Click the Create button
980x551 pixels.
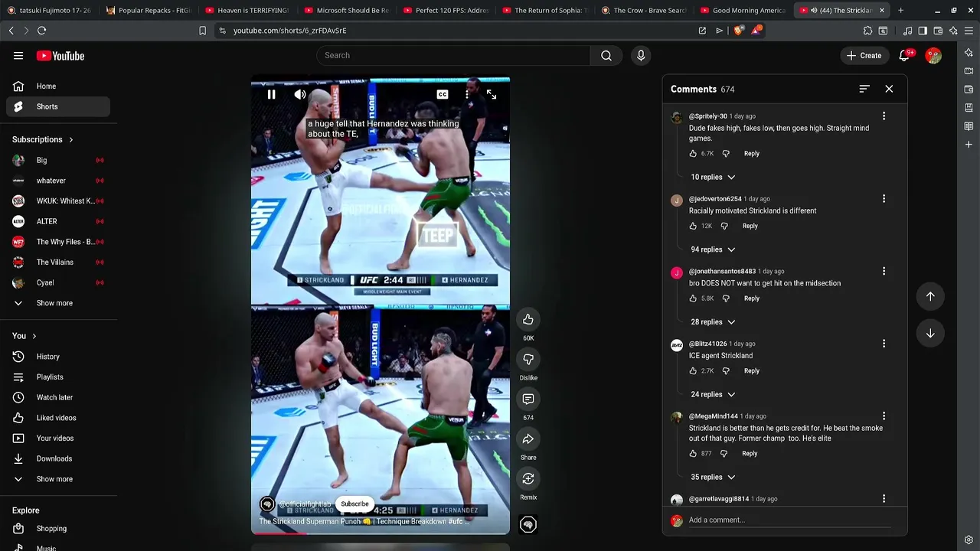(x=864, y=55)
